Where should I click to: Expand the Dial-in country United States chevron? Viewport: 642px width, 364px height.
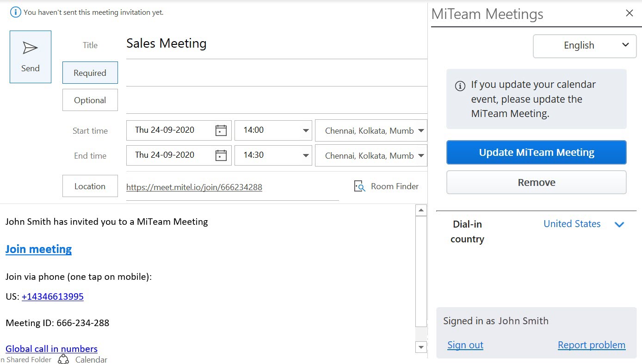click(x=619, y=224)
